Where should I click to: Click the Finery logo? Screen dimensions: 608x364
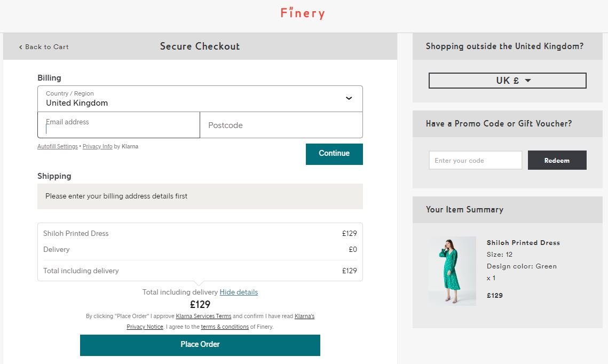(x=303, y=13)
